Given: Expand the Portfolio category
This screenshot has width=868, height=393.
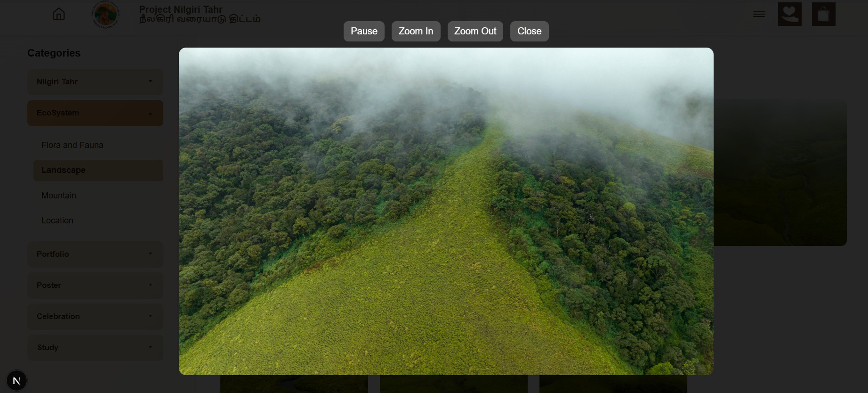Looking at the screenshot, I should pyautogui.click(x=95, y=254).
